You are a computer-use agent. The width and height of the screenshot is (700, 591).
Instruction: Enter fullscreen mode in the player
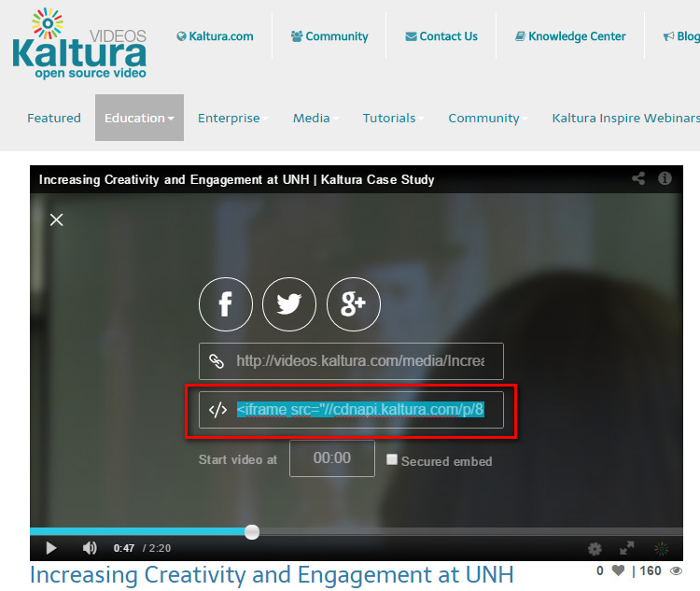(x=627, y=549)
